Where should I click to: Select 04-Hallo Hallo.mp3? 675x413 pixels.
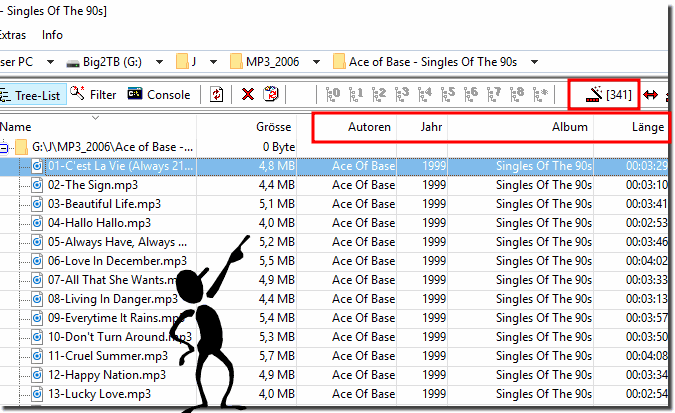coord(99,223)
